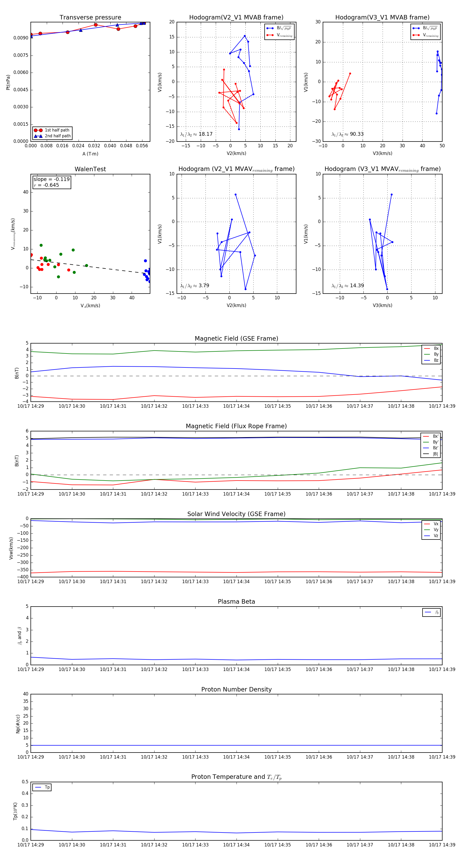Click the "V2(km/s)" label under V2_V1 MVAB hodogram
Screen dimensions: 473x868
pos(236,154)
